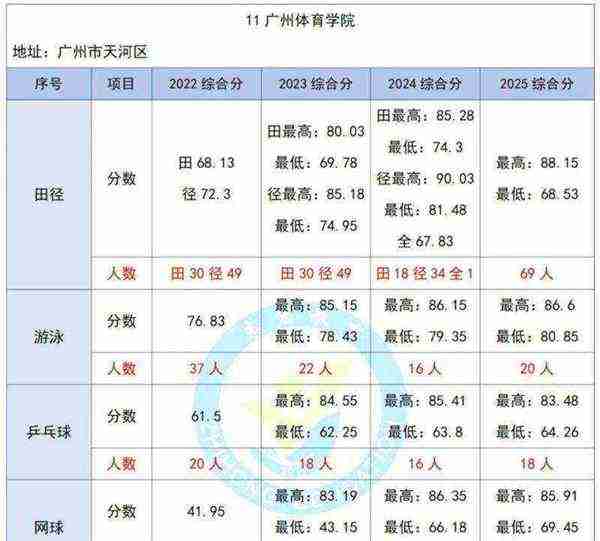Click the title "11 广州体育学院"
The height and width of the screenshot is (541, 600).
point(300,20)
